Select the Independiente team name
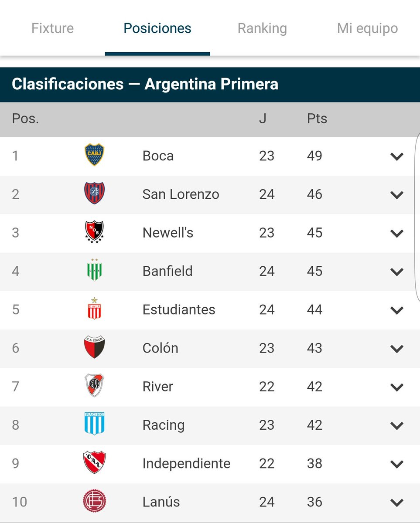 tap(186, 463)
